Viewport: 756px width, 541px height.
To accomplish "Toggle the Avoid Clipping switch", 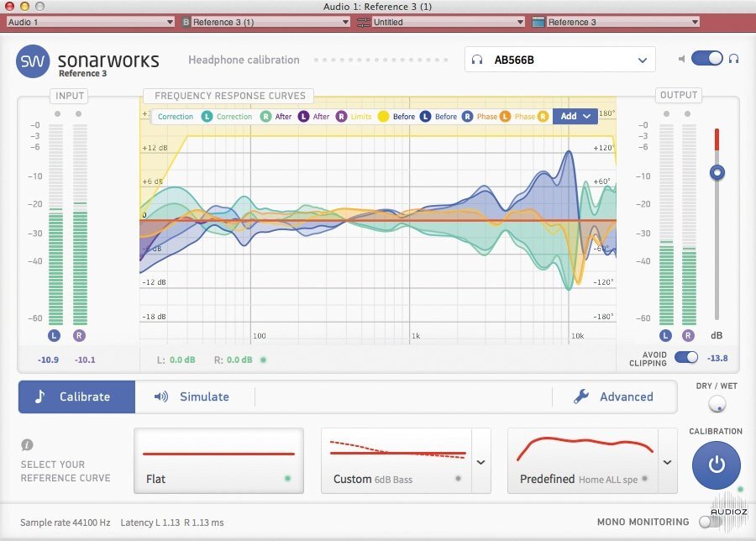I will tap(686, 357).
